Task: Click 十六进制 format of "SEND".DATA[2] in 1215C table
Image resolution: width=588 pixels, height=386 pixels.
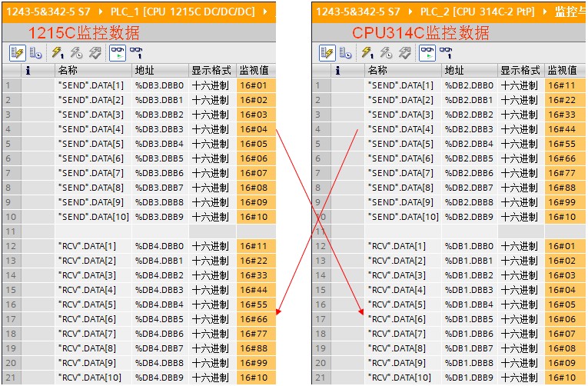Action: tap(212, 100)
